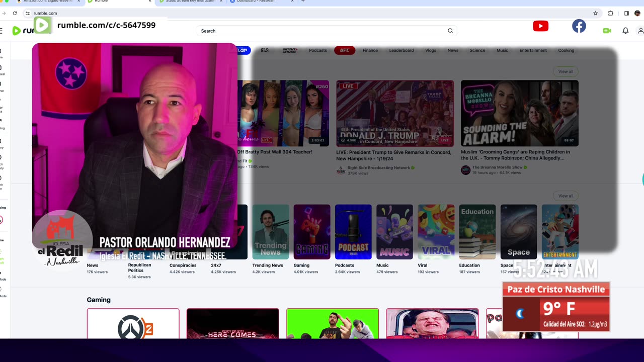Select the News category chip

pos(453,50)
